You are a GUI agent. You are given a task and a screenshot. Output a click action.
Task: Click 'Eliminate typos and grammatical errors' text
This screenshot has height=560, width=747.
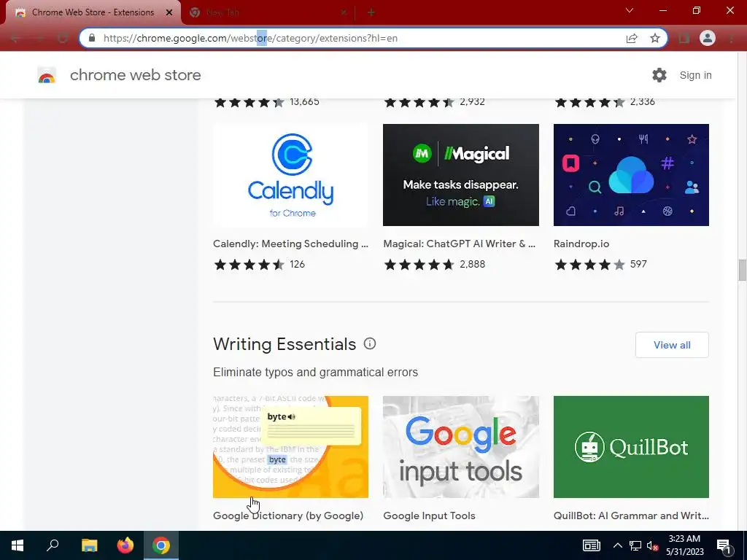tap(315, 372)
